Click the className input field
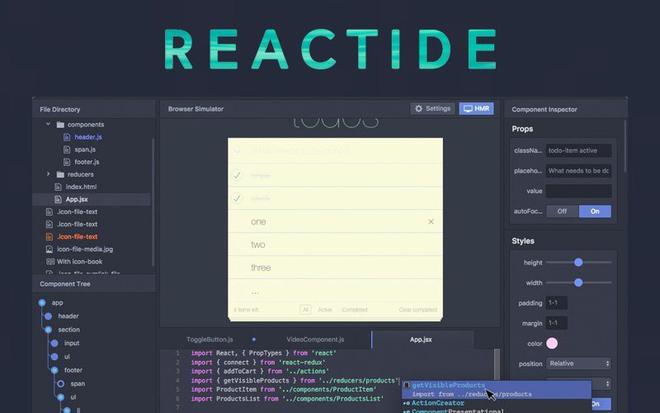The image size is (660, 413). (579, 150)
